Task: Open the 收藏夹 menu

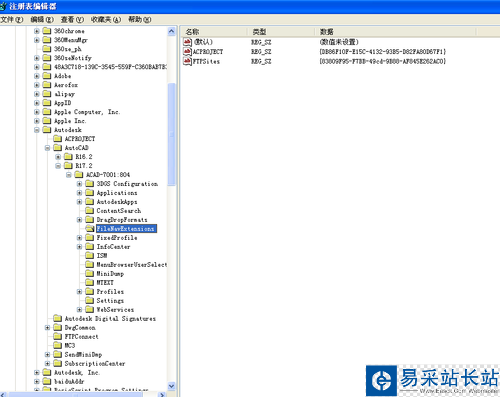Action: [x=106, y=20]
